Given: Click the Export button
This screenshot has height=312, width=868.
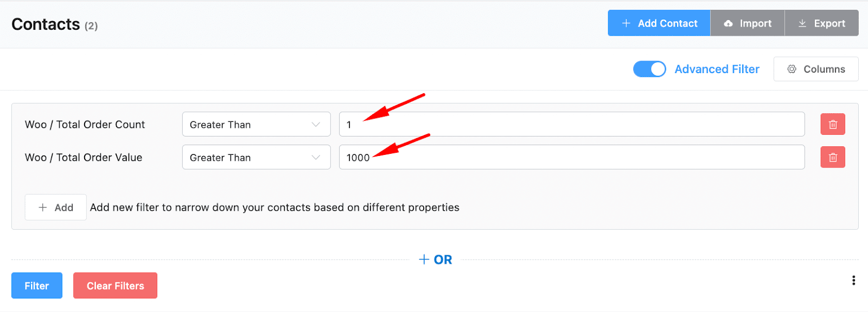Looking at the screenshot, I should (x=821, y=23).
